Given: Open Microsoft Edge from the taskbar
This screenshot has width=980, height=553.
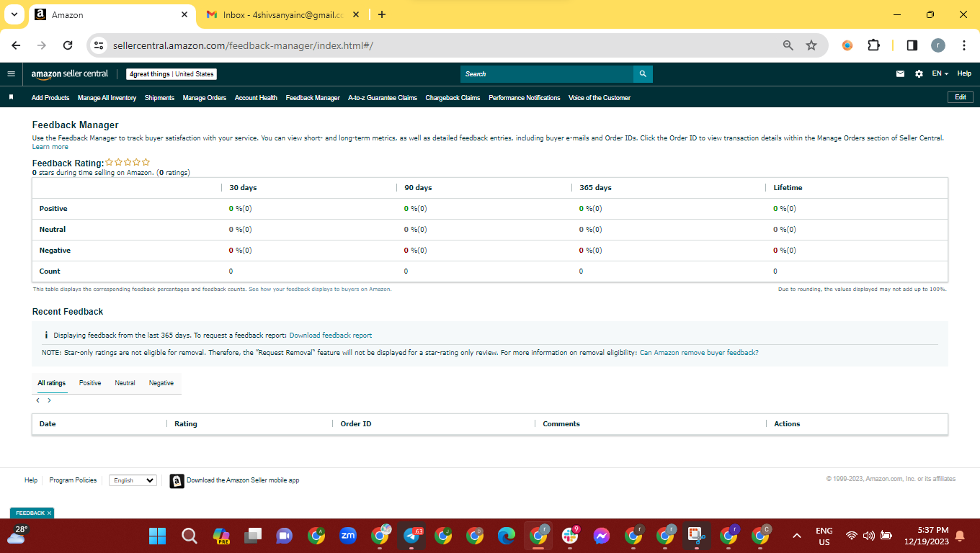Looking at the screenshot, I should tap(507, 536).
